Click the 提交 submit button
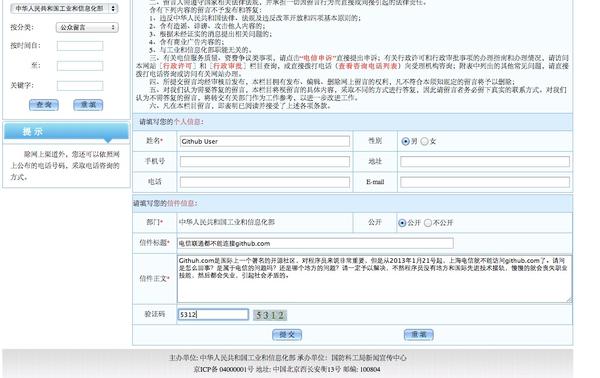The image size is (600, 378). click(x=287, y=335)
